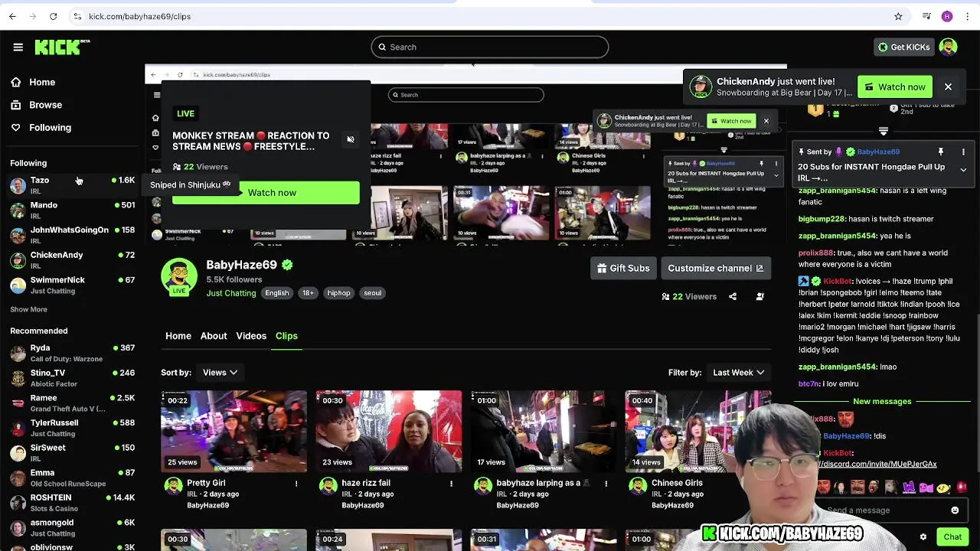Go to Home in sidebar
Image resolution: width=980 pixels, height=551 pixels.
(x=42, y=82)
